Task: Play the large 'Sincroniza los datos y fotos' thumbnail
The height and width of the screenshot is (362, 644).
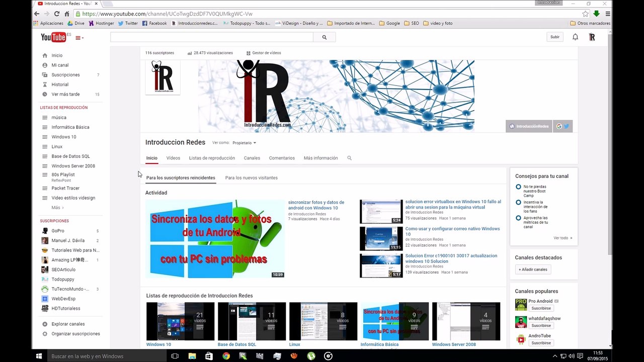Action: (x=215, y=239)
